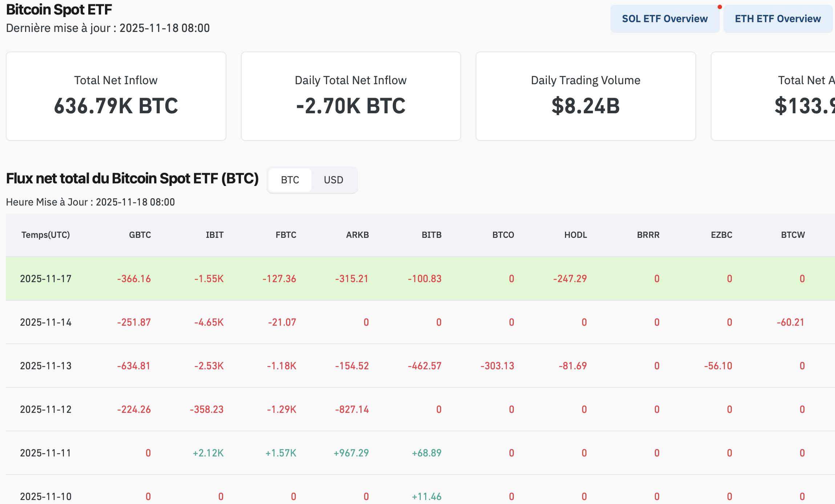Click the Total Net Inflow card

[116, 96]
